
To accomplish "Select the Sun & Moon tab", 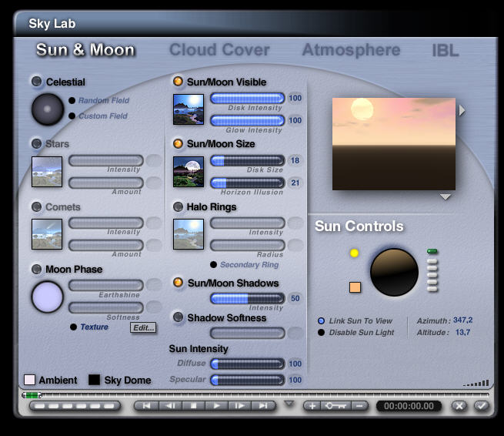I will click(x=85, y=50).
